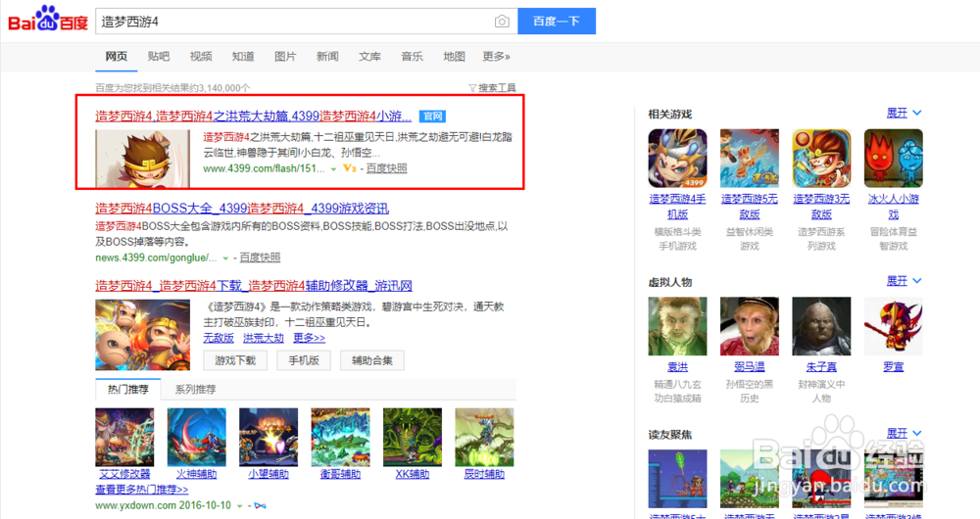The height and width of the screenshot is (519, 980).
Task: Open 百度快照 for news.4399.com result
Action: click(x=260, y=258)
